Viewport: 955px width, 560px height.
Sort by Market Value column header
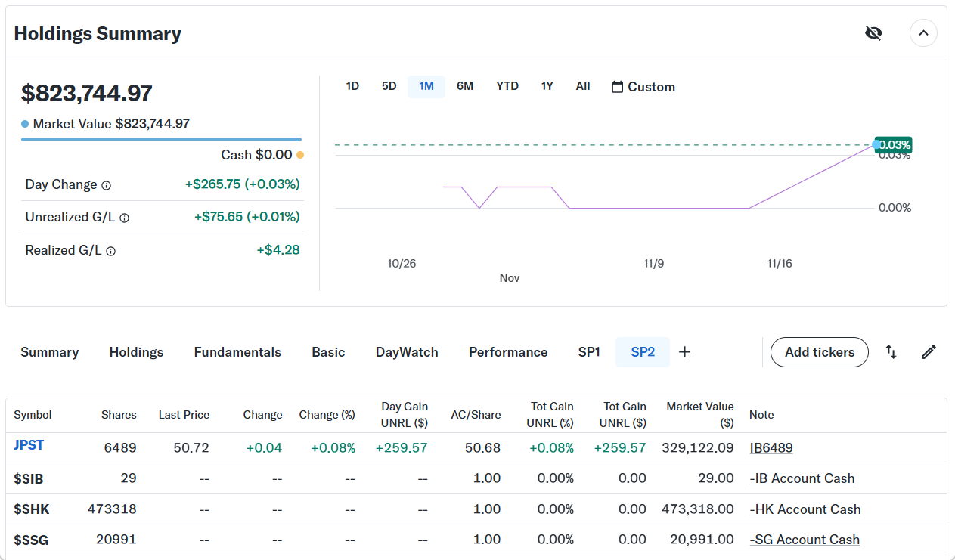coord(699,415)
